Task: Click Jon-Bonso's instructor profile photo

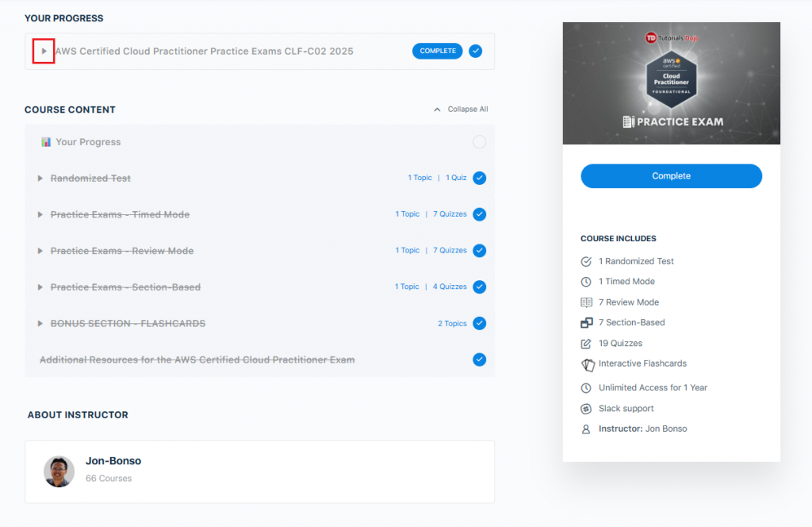Action: pyautogui.click(x=59, y=471)
